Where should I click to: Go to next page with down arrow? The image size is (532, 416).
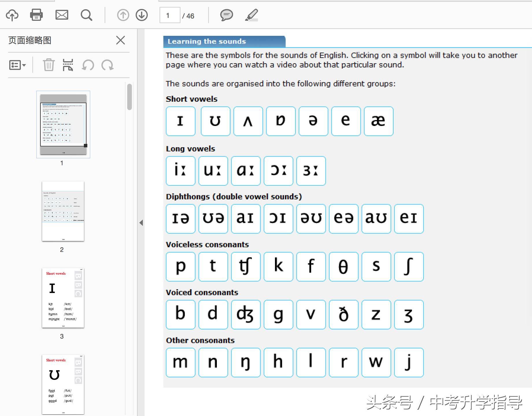pos(142,15)
